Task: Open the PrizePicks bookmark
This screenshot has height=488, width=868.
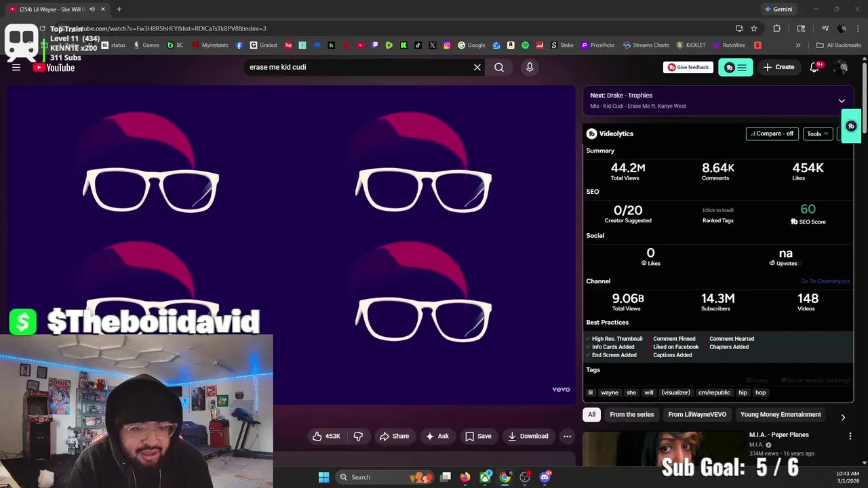Action: (x=598, y=45)
